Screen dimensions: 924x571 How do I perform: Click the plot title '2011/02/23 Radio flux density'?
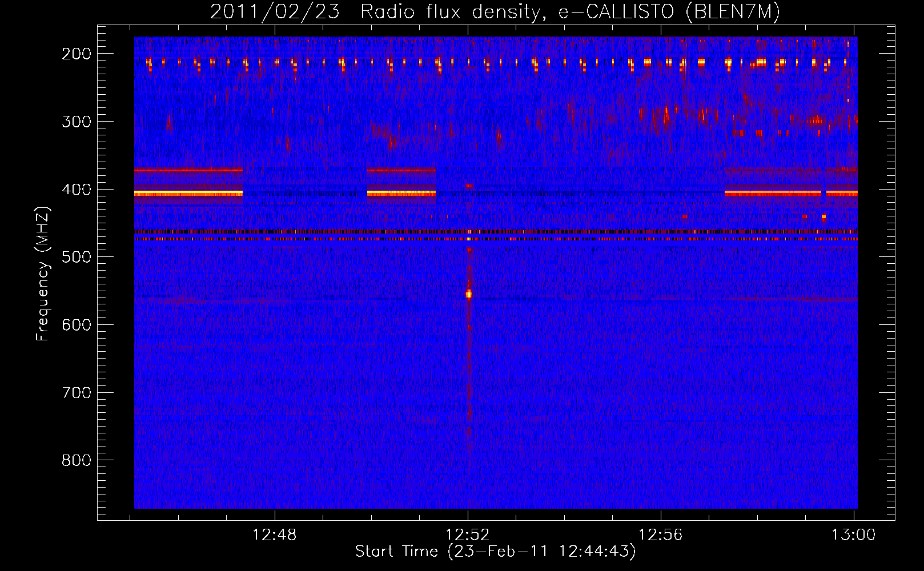click(375, 12)
